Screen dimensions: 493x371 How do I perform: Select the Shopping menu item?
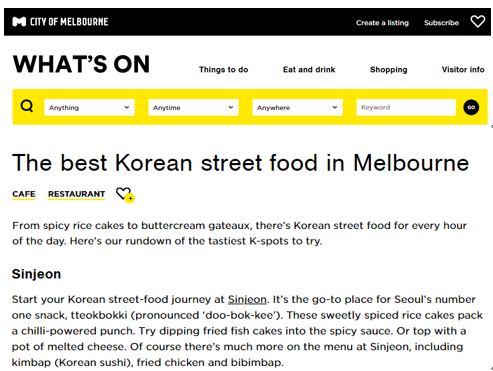click(x=389, y=70)
